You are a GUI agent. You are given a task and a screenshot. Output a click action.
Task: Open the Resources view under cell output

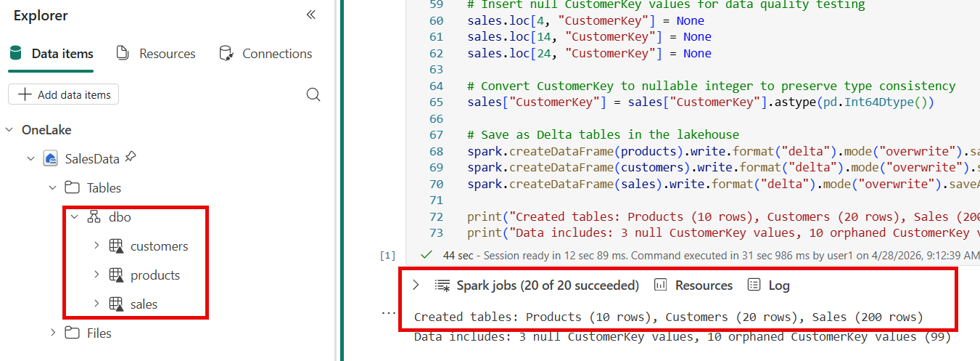(704, 285)
